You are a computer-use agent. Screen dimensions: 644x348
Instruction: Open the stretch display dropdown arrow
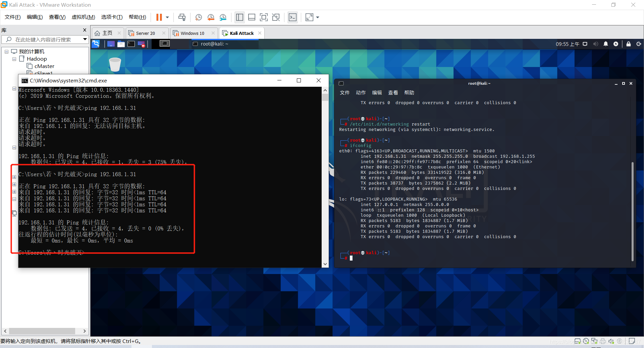pos(318,17)
